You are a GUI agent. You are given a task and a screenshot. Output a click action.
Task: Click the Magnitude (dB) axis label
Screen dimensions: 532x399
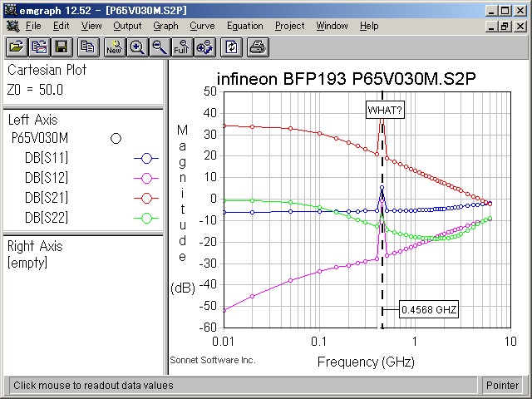(183, 209)
